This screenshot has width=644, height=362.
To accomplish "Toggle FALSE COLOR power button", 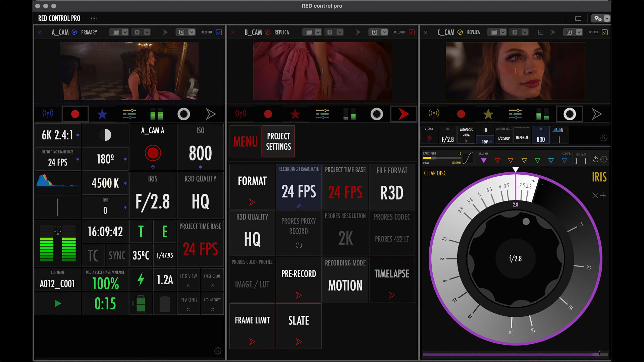I will (x=212, y=286).
